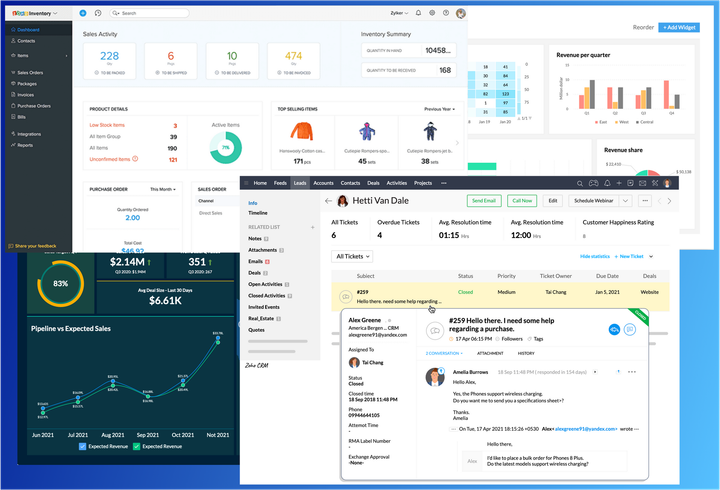Click the Low Stock Items link
Image resolution: width=720 pixels, height=490 pixels.
(x=107, y=125)
